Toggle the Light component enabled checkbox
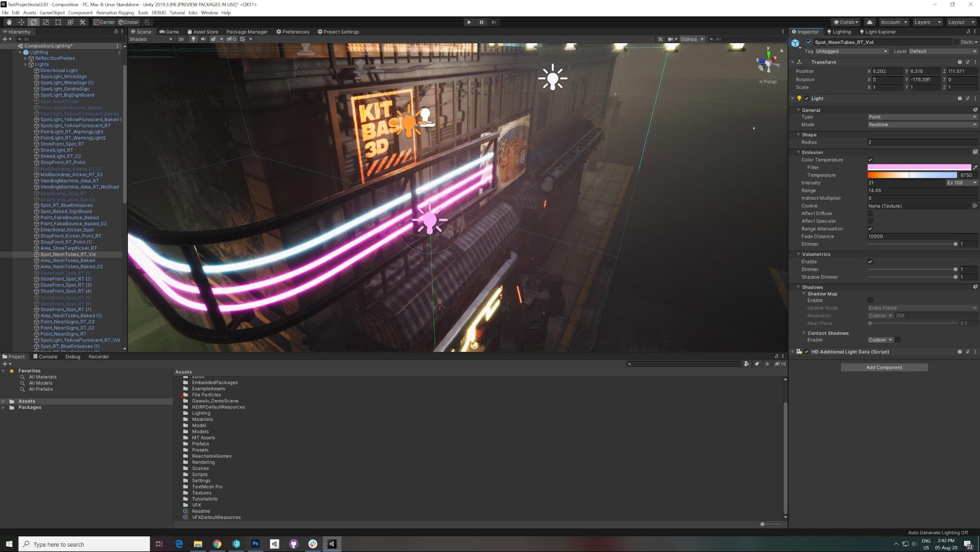Screen dimensions: 980x552 (x=806, y=99)
